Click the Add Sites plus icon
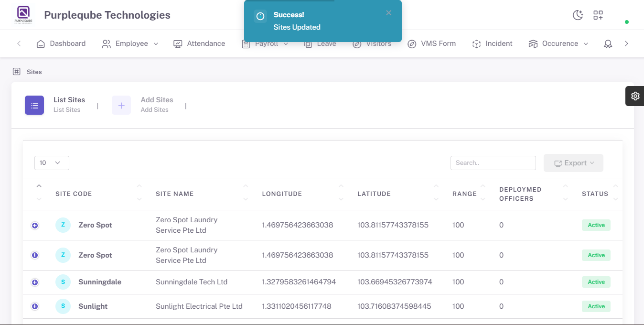 pyautogui.click(x=121, y=105)
